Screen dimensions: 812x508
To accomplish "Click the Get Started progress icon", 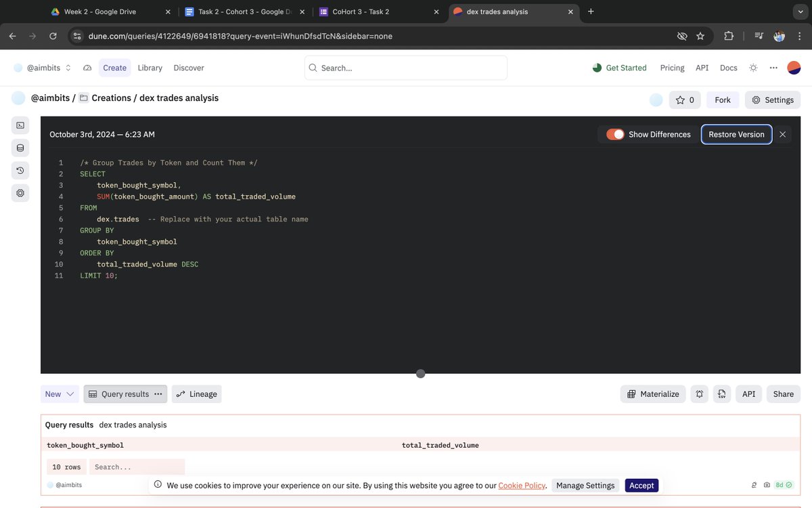I will click(597, 68).
